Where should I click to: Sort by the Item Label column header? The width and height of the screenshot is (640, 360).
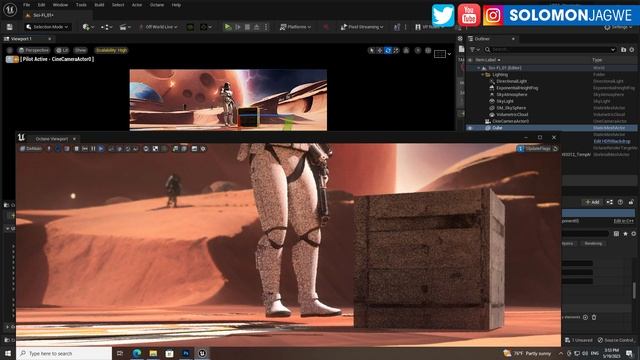click(488, 60)
